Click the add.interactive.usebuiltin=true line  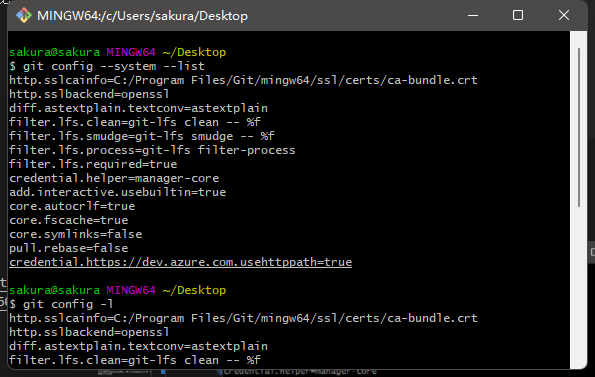(x=118, y=192)
